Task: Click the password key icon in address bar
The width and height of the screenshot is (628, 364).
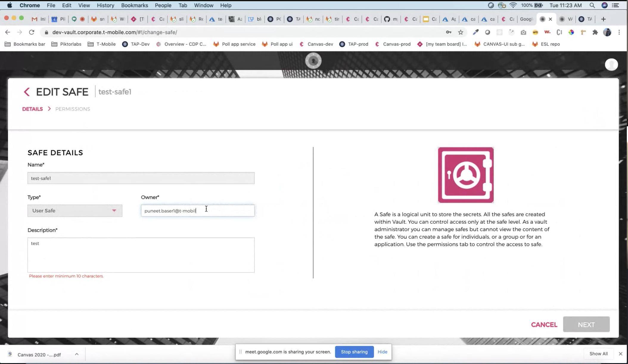Action: click(x=448, y=32)
